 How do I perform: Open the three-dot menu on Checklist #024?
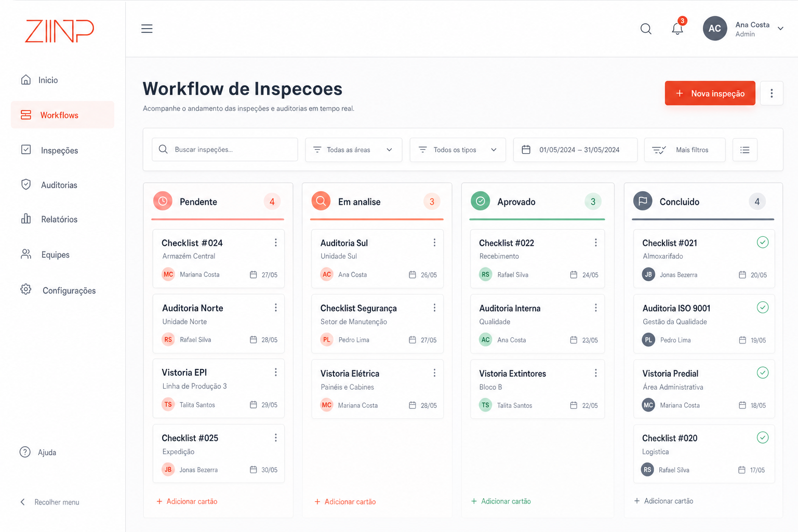pos(276,243)
